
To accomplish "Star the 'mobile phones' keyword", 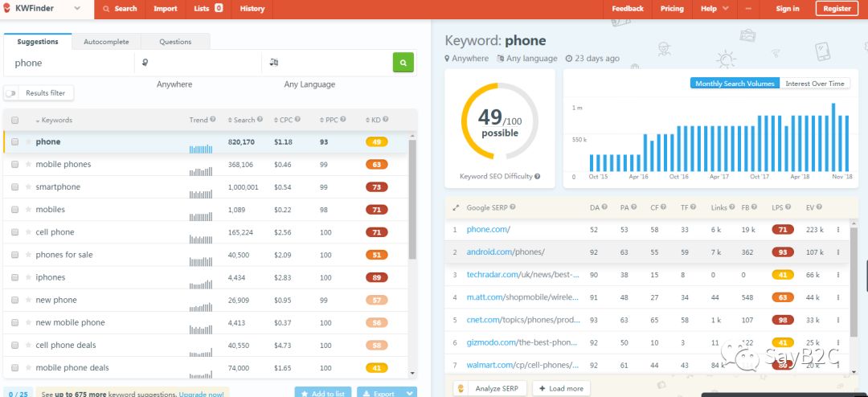I will point(27,165).
